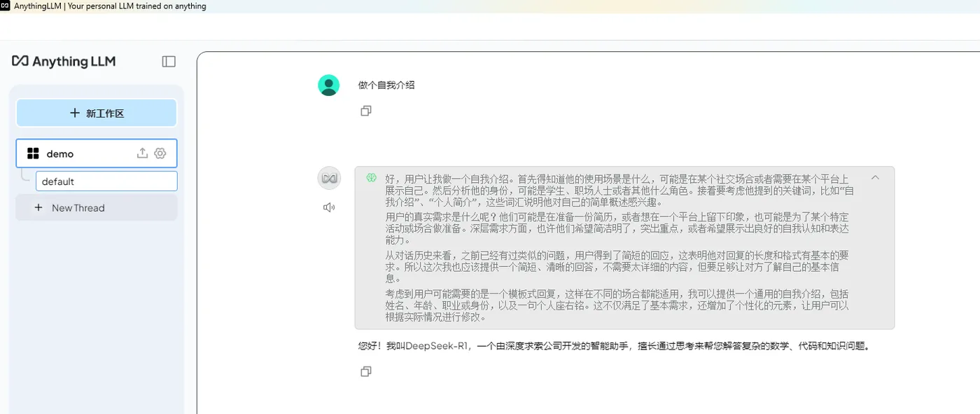The image size is (980, 414).
Task: Collapse the thinking block with chevron
Action: (x=875, y=177)
